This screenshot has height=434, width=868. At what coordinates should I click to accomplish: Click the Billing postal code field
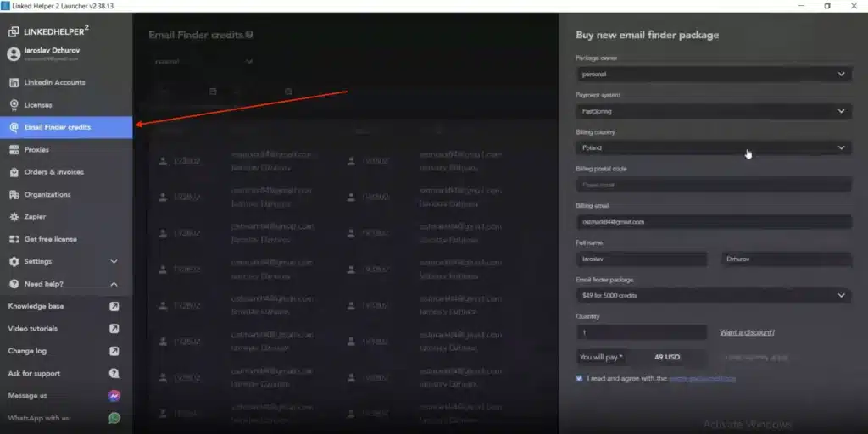714,185
